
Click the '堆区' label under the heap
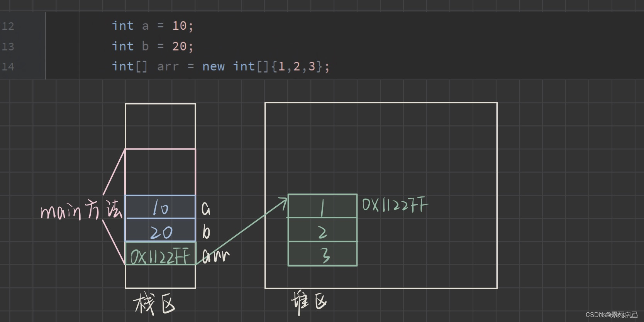309,302
